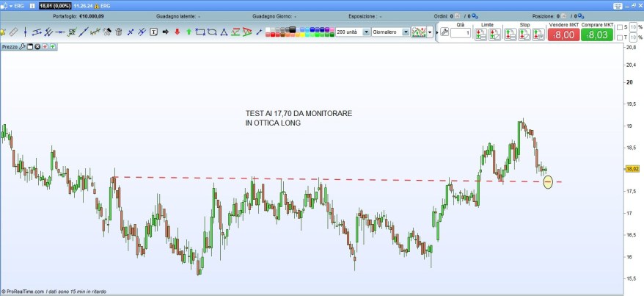The width and height of the screenshot is (644, 296).
Task: Select the black right arrow tool
Action: point(166,32)
